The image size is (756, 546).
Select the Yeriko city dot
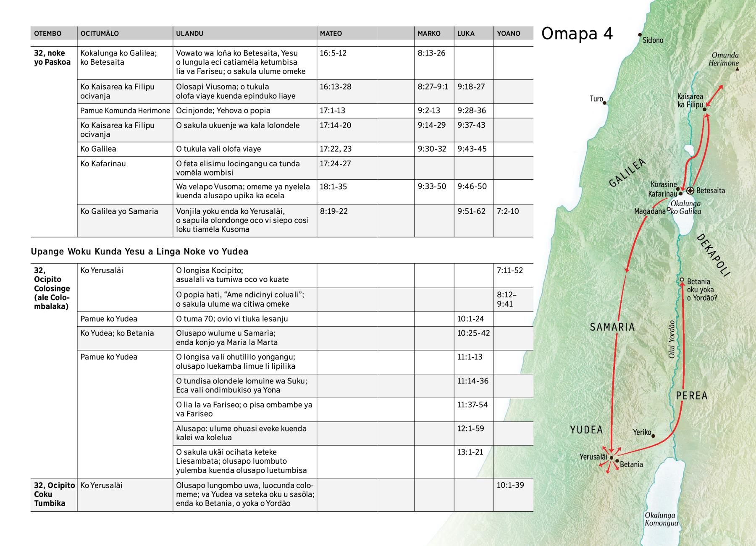click(653, 436)
